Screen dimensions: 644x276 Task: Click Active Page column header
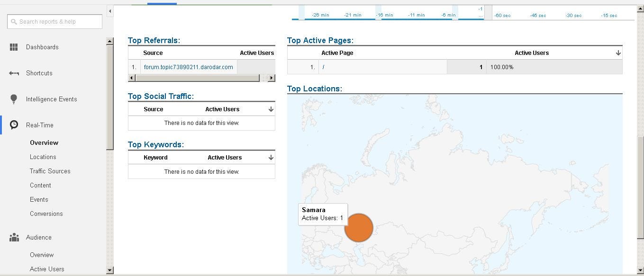pos(337,53)
